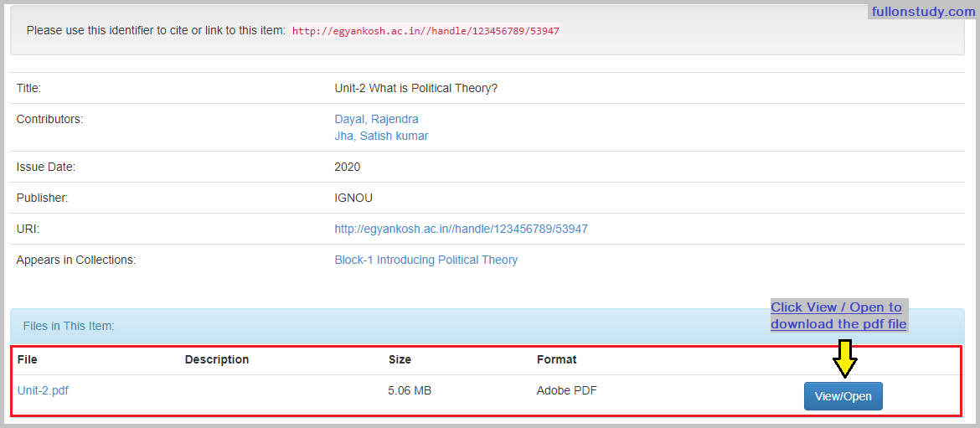Click the 'Publisher:' field label
The width and height of the screenshot is (980, 428).
[43, 198]
